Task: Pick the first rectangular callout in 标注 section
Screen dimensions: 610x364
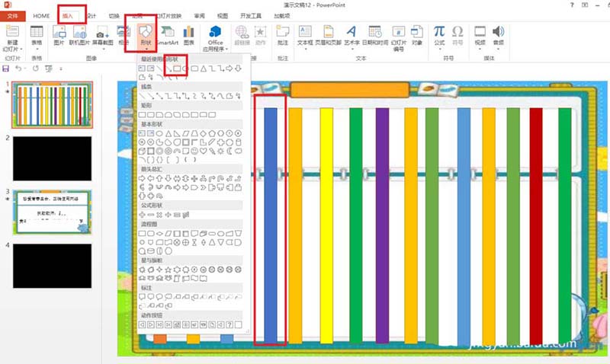Action: (142, 297)
